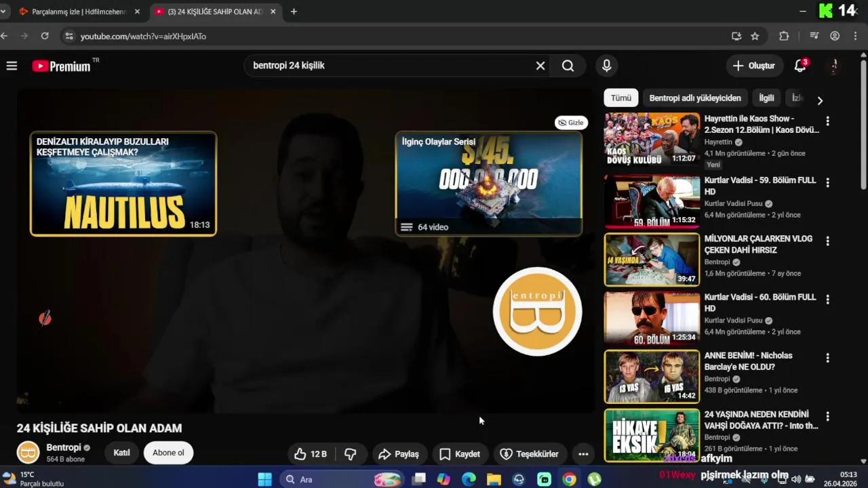Image resolution: width=868 pixels, height=488 pixels.
Task: Click the Teşekkürler button
Action: pos(529,454)
